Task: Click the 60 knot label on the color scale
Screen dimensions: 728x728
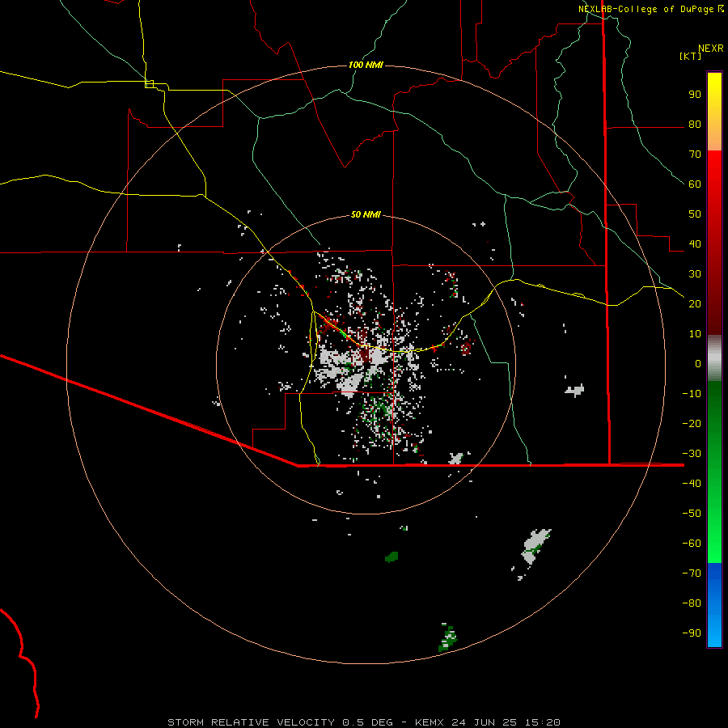Action: click(x=695, y=184)
